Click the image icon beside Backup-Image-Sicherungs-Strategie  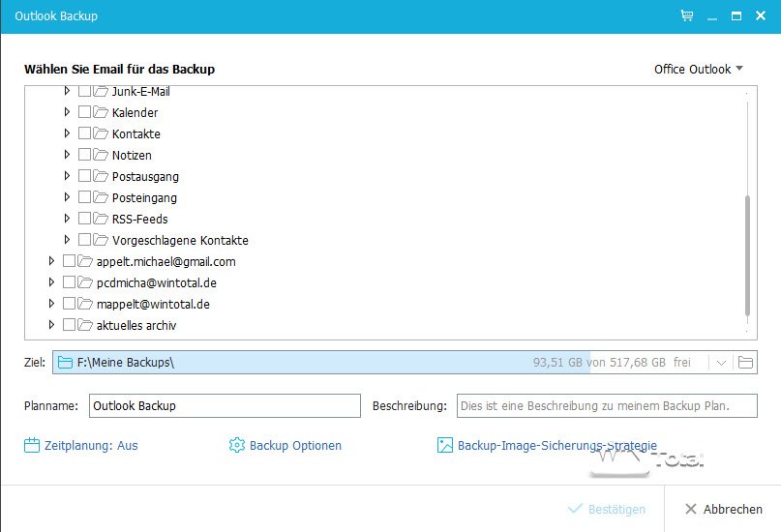445,445
